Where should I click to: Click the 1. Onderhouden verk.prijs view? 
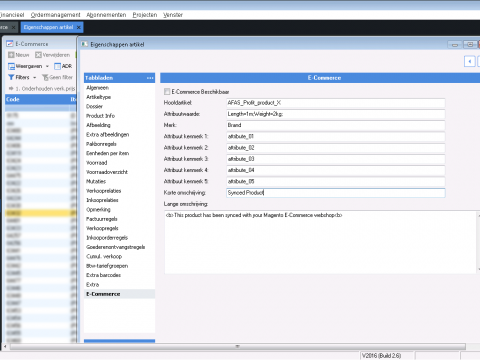[x=42, y=89]
